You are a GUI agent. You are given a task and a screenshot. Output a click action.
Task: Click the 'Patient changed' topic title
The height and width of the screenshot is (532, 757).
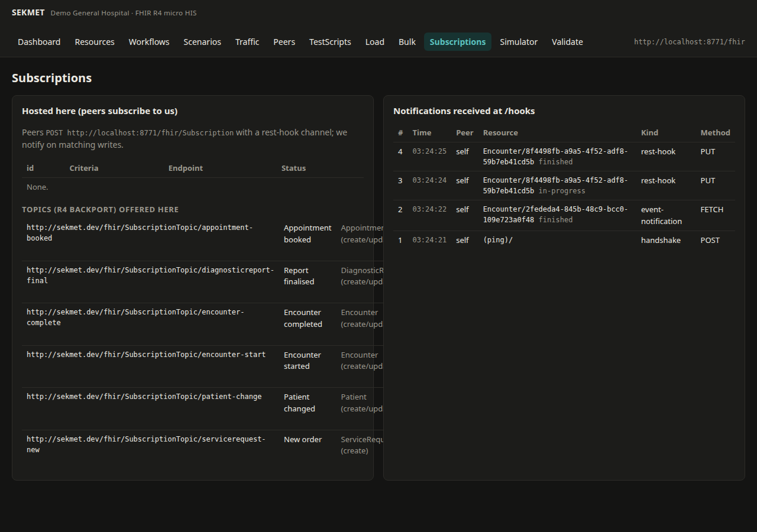click(x=299, y=403)
